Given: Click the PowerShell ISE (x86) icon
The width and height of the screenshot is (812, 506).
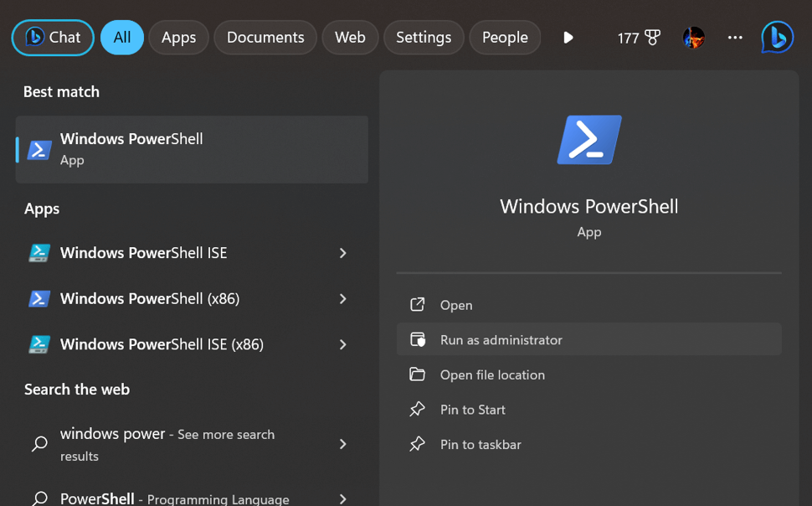Looking at the screenshot, I should [x=39, y=344].
